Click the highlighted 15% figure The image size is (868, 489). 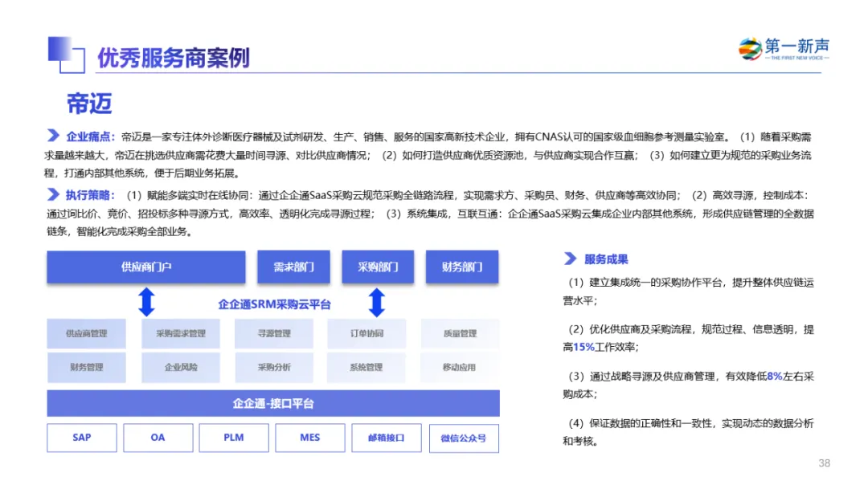583,348
